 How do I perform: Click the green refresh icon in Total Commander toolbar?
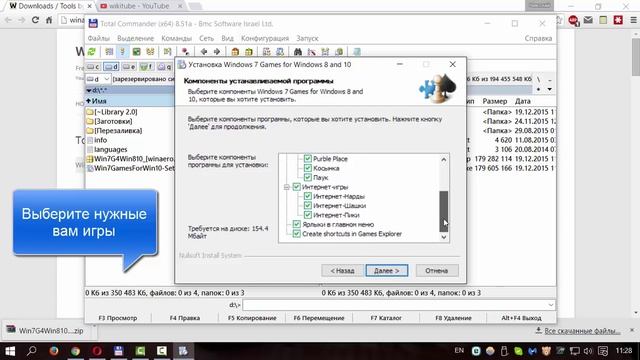click(x=91, y=51)
